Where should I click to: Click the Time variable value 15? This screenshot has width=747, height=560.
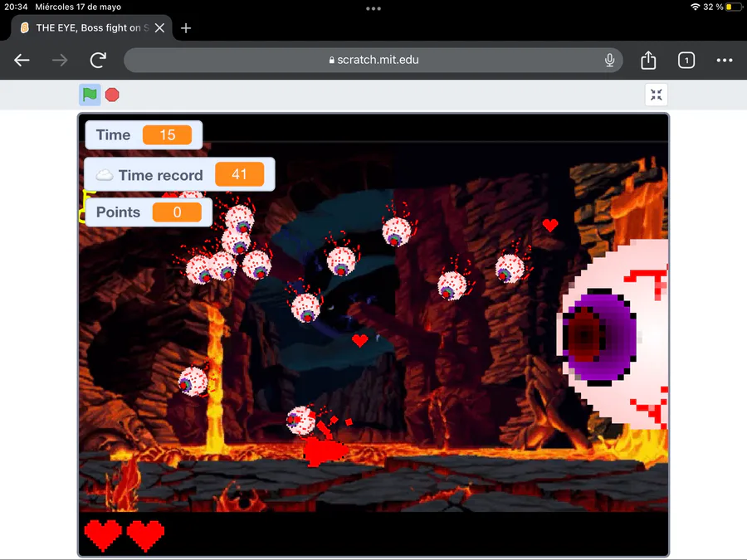click(x=167, y=134)
